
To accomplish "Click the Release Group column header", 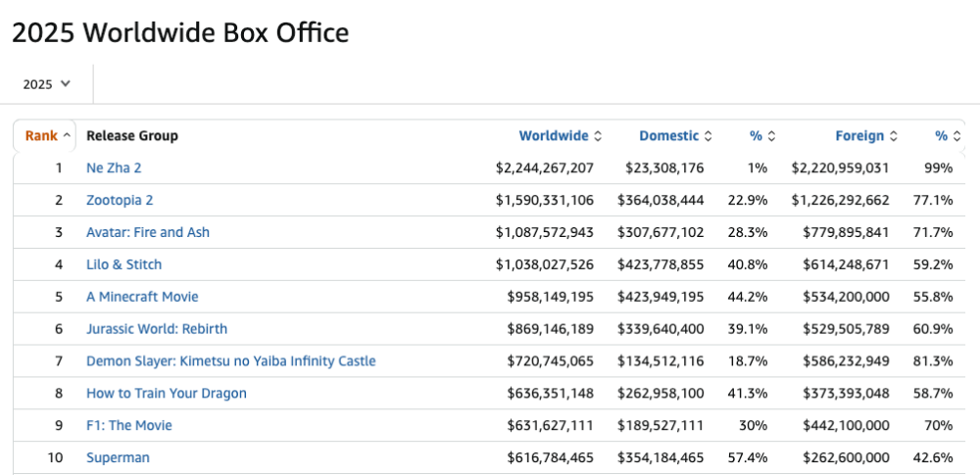I will coord(132,136).
